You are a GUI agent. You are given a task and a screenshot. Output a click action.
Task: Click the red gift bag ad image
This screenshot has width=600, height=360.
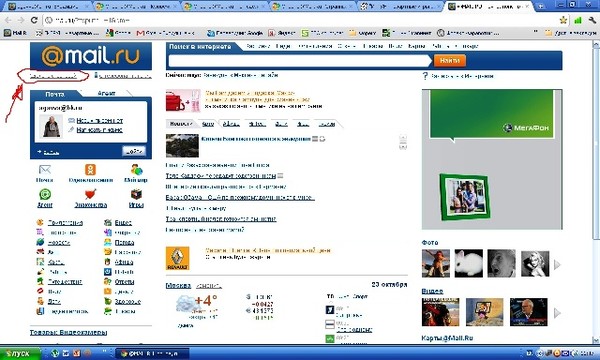183,101
